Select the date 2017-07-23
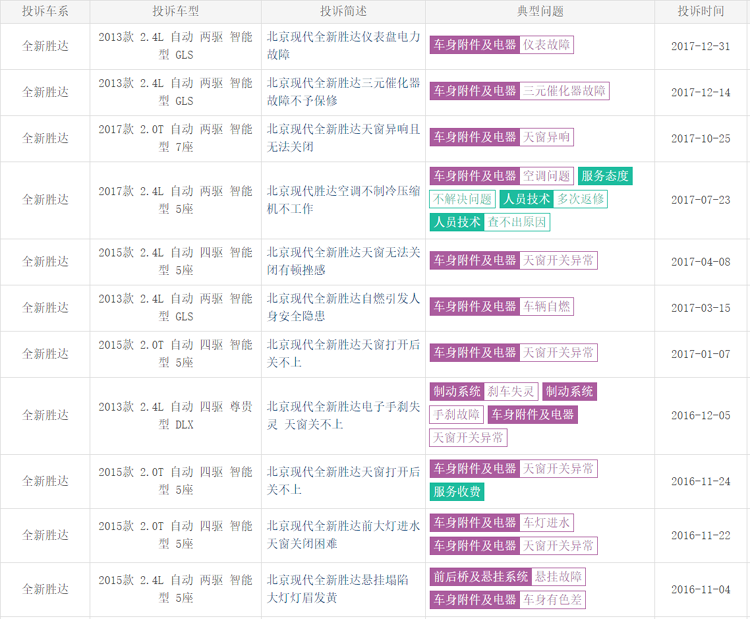The width and height of the screenshot is (750, 619). pos(701,200)
